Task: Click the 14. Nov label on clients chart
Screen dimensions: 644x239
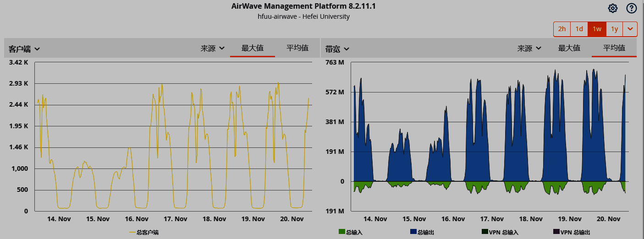Action: (58, 219)
